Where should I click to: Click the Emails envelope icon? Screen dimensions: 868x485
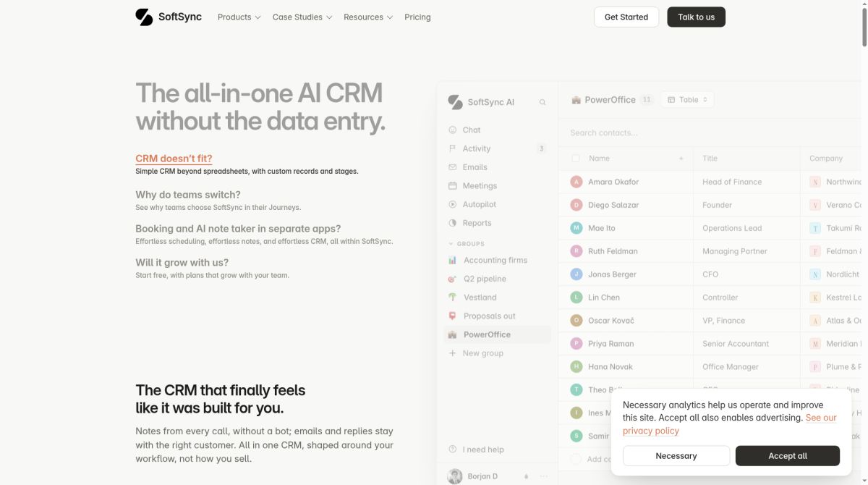(x=453, y=167)
